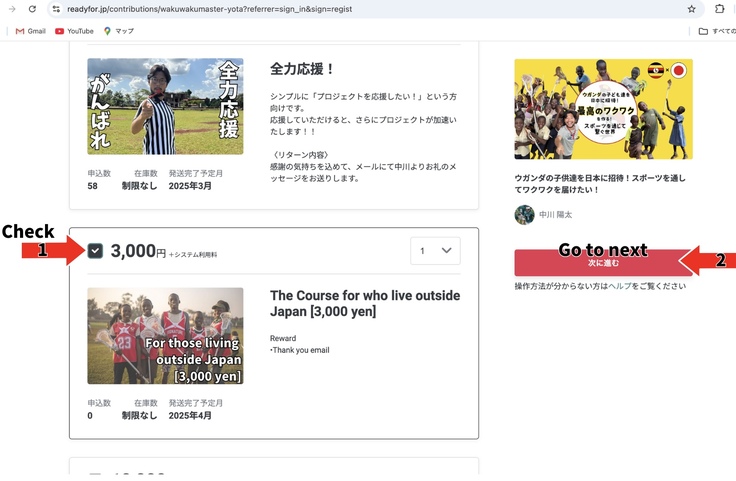Viewport: 736px width, 481px height.
Task: Open the yellow project banner thumbnail
Action: [603, 109]
